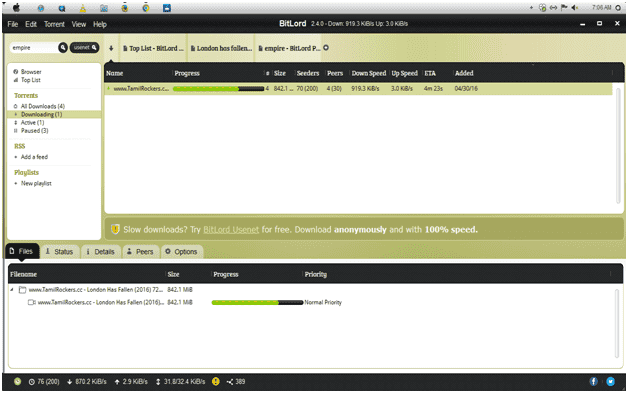Click the BitLord Usenet link
The height and width of the screenshot is (393, 628).
tap(231, 230)
